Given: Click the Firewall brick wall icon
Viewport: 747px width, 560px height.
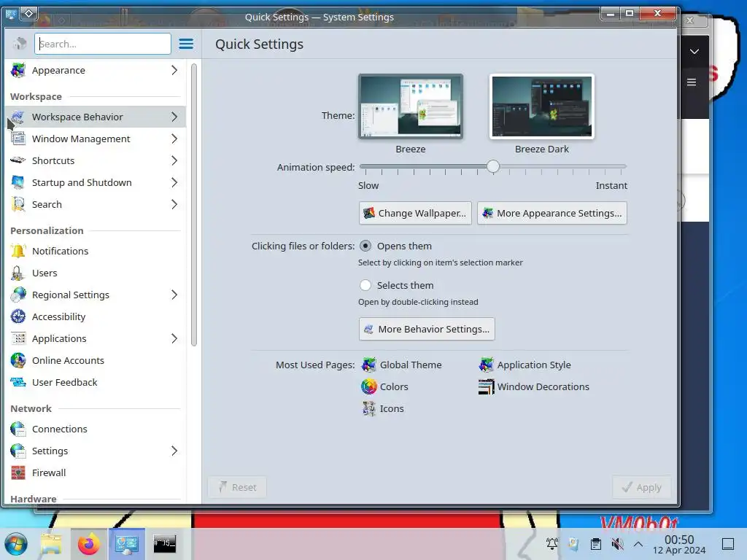Looking at the screenshot, I should click(18, 472).
